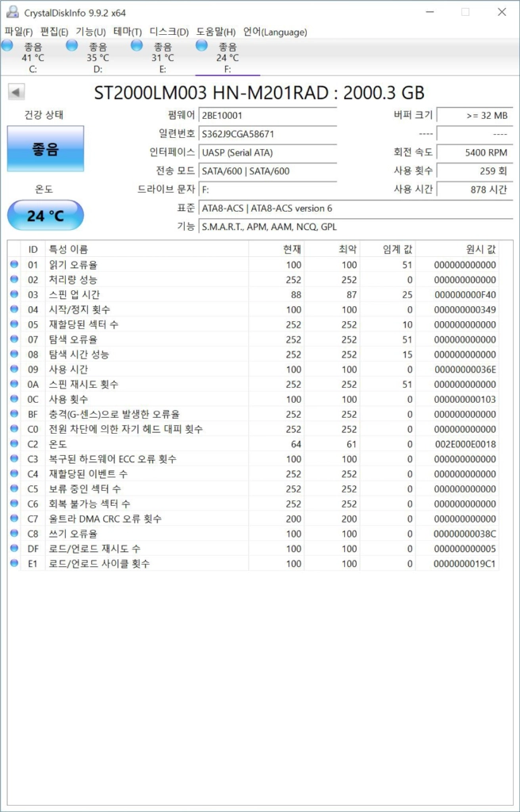This screenshot has width=520, height=812.
Task: Click the drive letter field F:
Action: (x=268, y=190)
